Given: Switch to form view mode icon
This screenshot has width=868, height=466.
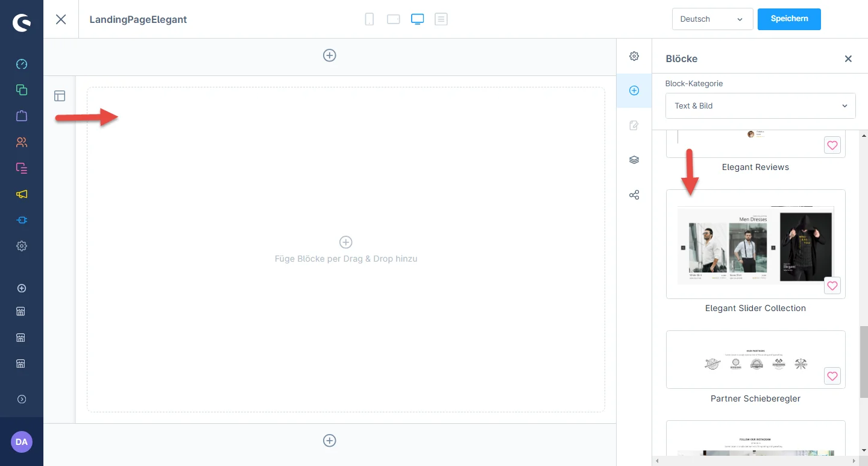Looking at the screenshot, I should [441, 19].
